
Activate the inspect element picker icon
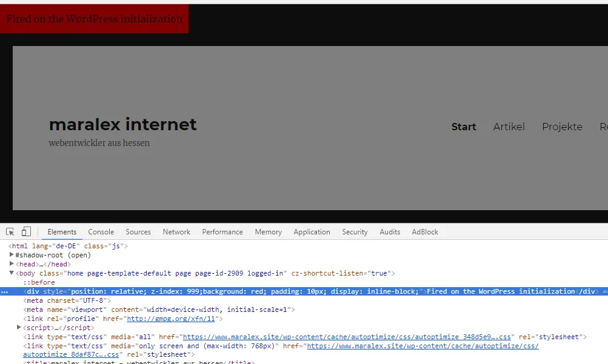click(10, 231)
